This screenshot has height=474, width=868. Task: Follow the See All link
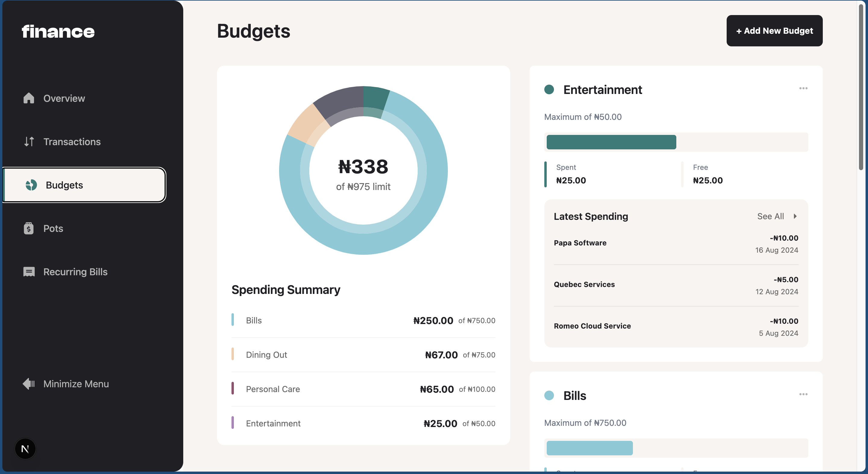point(770,216)
